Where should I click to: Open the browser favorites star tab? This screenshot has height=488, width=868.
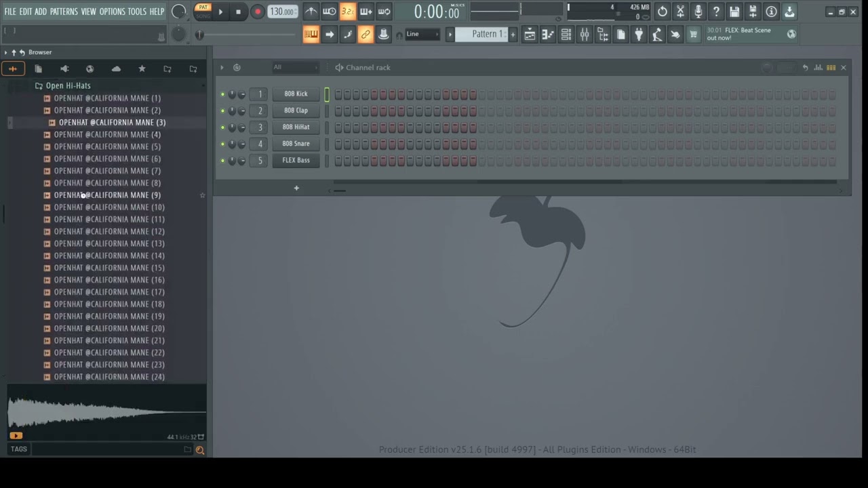[x=142, y=68]
